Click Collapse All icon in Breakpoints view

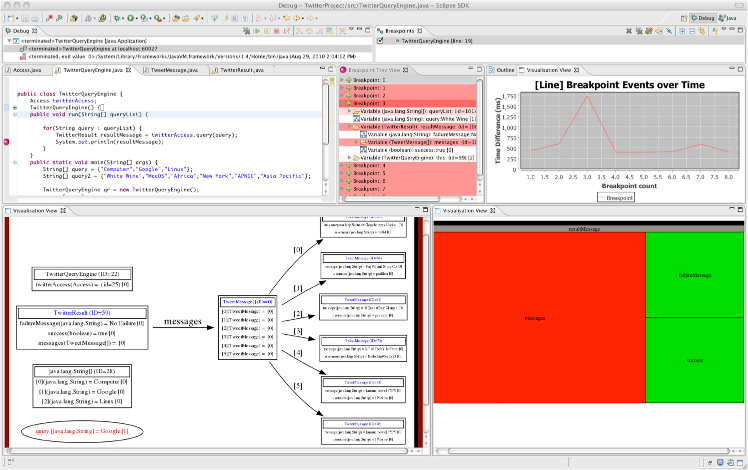point(692,31)
